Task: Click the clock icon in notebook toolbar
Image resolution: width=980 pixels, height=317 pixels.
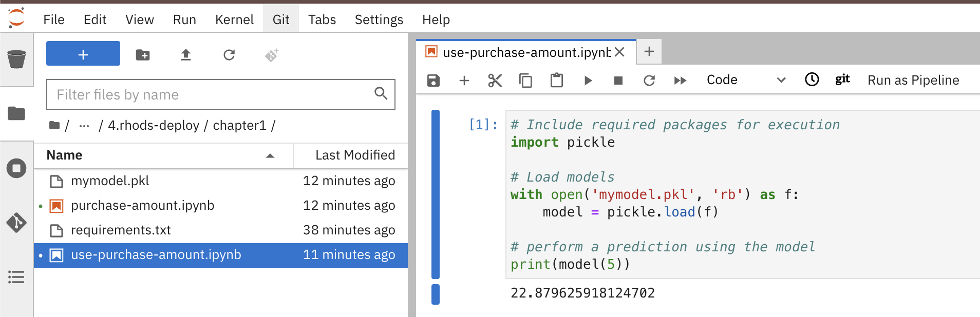Action: [x=812, y=80]
